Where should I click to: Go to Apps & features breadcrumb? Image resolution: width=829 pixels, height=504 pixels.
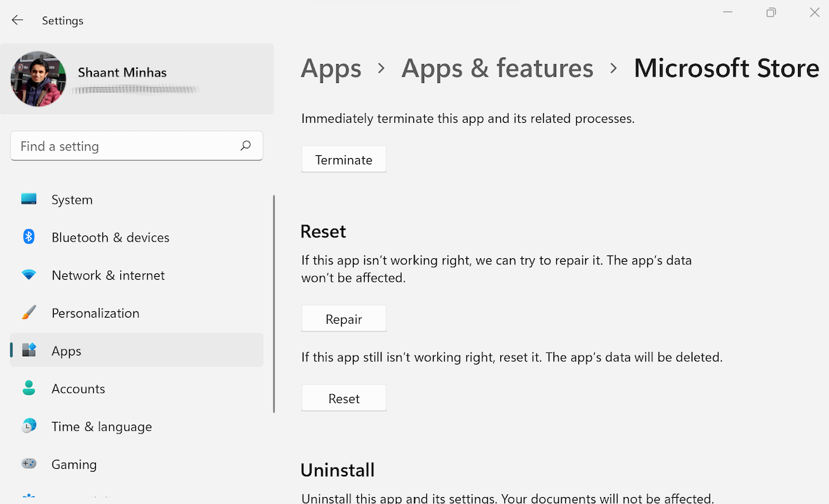[497, 68]
